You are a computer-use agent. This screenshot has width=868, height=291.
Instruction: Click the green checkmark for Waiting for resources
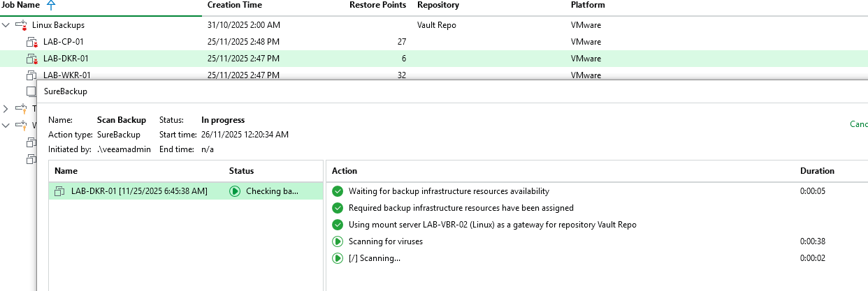pyautogui.click(x=338, y=191)
